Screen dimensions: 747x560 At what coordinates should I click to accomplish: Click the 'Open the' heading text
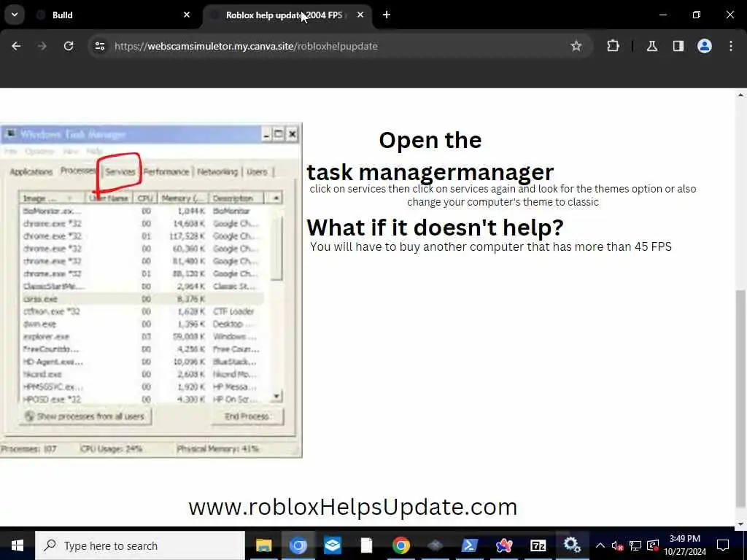click(430, 141)
